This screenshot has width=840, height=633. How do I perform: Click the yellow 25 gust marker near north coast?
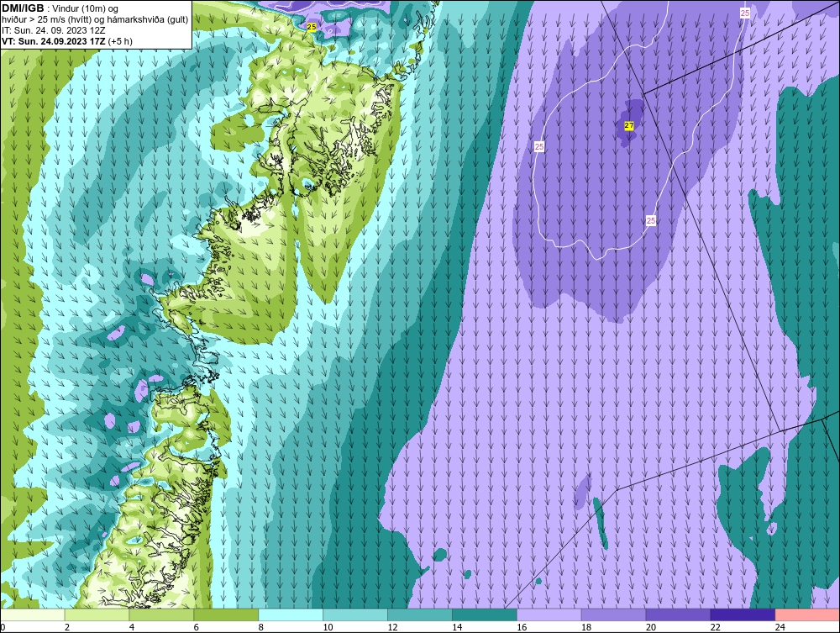point(312,27)
